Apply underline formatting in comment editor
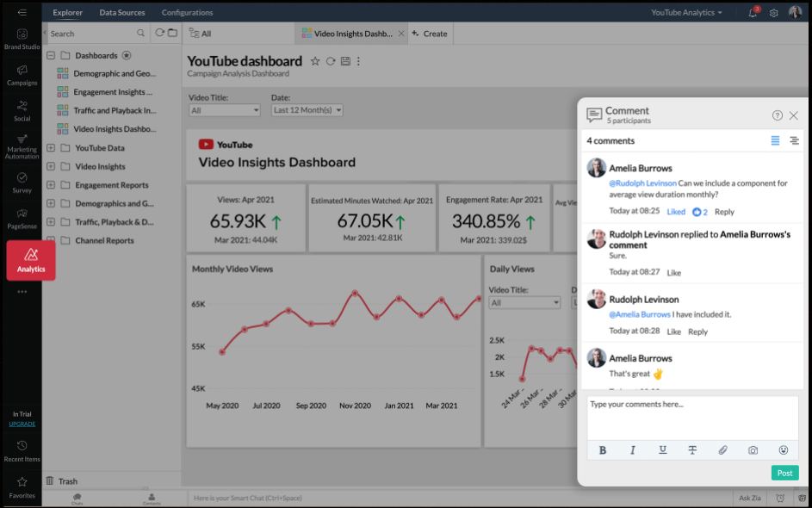812x508 pixels. [x=662, y=449]
